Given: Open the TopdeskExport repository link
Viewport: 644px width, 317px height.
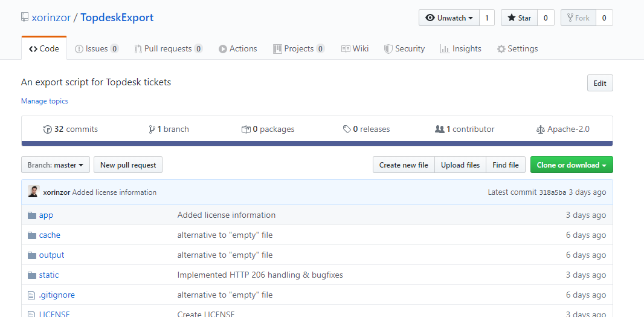Looking at the screenshot, I should tap(117, 18).
